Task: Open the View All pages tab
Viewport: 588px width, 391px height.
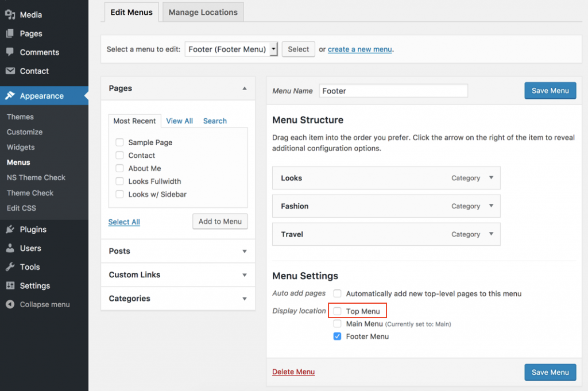Action: [179, 121]
